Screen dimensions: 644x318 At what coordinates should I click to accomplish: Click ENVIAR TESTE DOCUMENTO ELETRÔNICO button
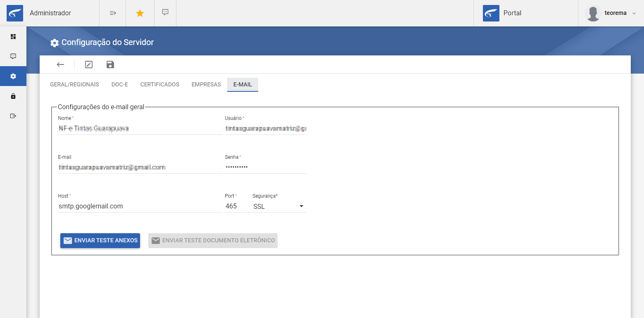213,241
